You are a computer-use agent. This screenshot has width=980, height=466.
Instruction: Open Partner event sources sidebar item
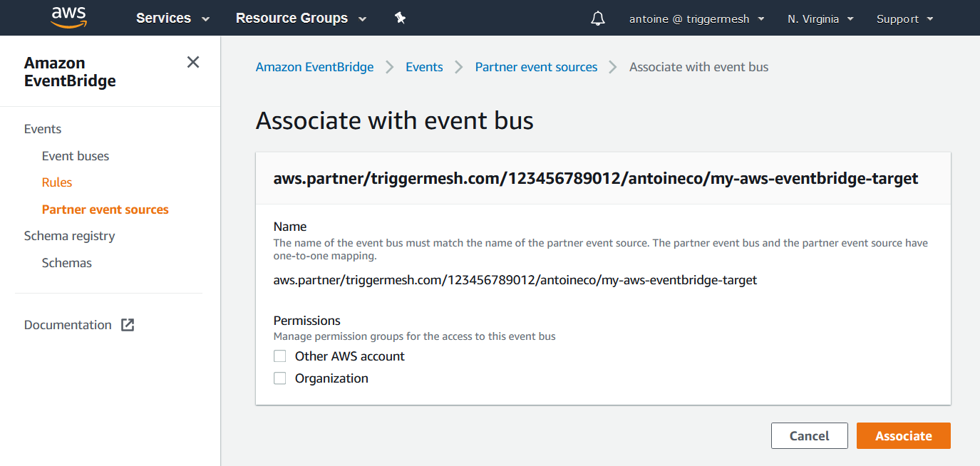point(105,209)
